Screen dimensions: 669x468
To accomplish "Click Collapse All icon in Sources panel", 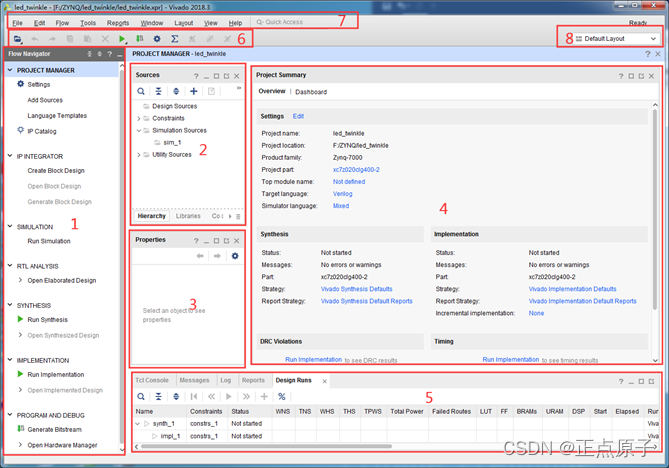I will click(158, 91).
